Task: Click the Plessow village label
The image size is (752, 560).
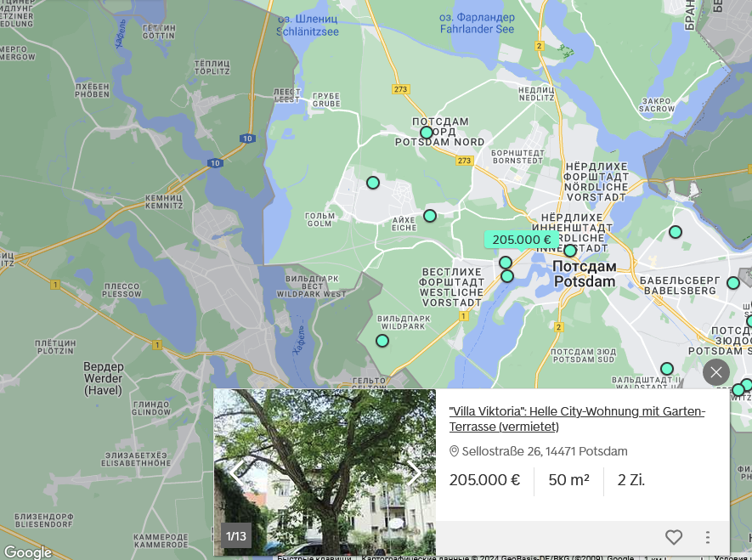Action: tap(122, 290)
